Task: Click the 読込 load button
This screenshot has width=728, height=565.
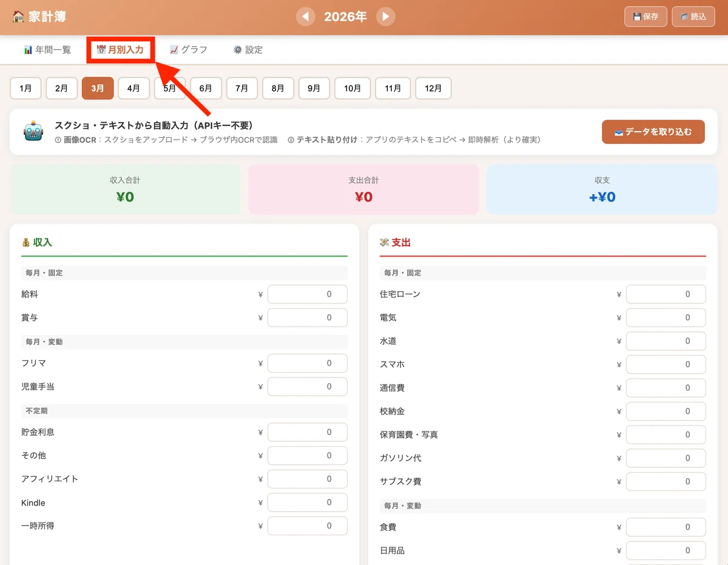Action: coord(693,16)
